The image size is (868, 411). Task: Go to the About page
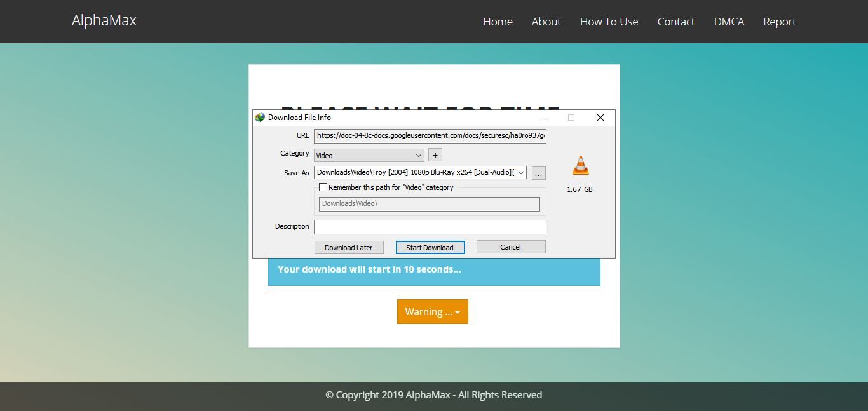(546, 22)
